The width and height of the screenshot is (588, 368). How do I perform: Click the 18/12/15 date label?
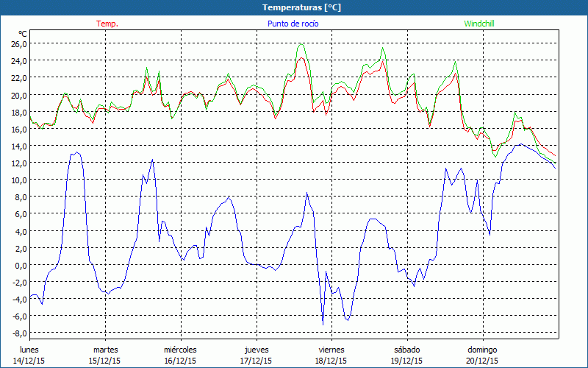pos(331,361)
